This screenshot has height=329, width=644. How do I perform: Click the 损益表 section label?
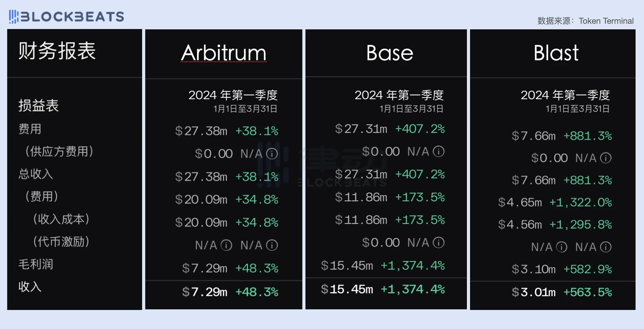(38, 106)
